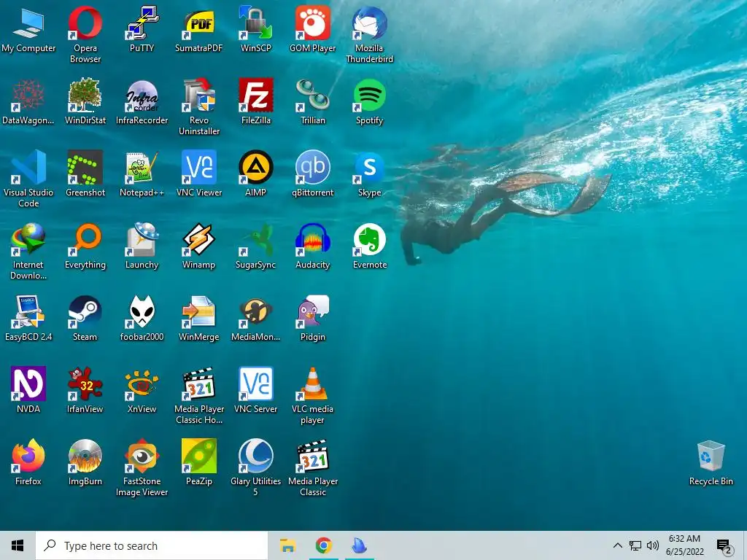This screenshot has width=747, height=560.
Task: Open the notification action center
Action: pyautogui.click(x=724, y=546)
